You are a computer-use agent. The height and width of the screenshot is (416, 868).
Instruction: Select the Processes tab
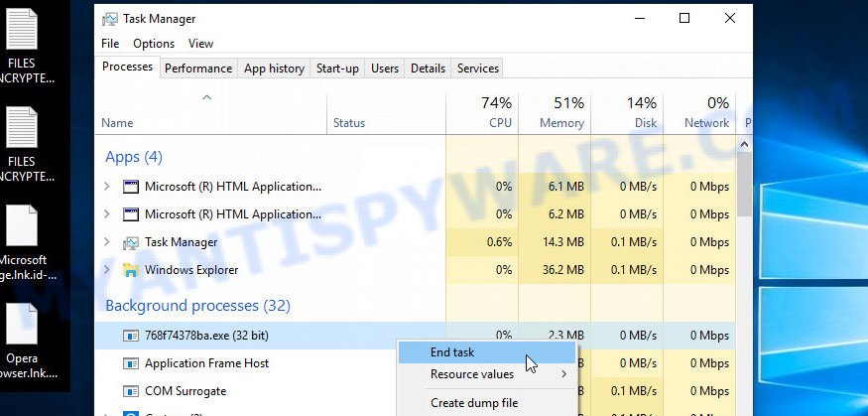(x=127, y=67)
